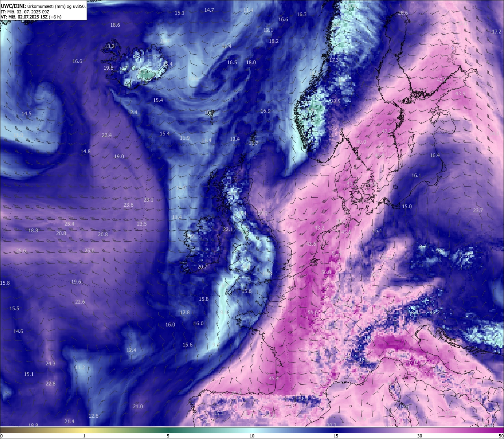Click the map value label '13.2' near Iceland
This screenshot has width=504, height=439.
[109, 46]
